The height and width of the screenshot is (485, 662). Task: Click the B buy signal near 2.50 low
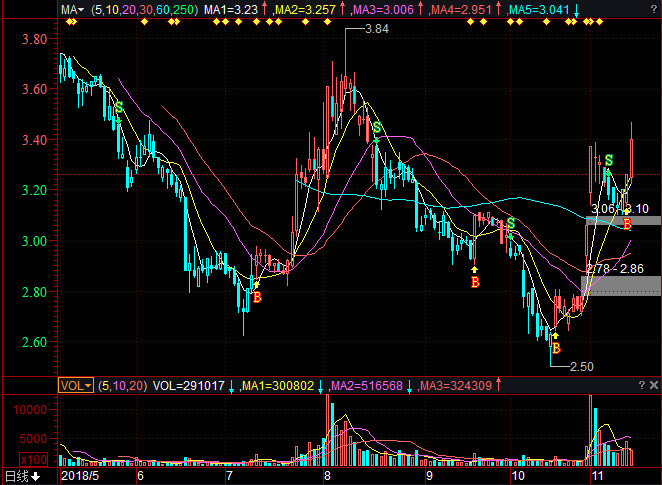(x=555, y=349)
